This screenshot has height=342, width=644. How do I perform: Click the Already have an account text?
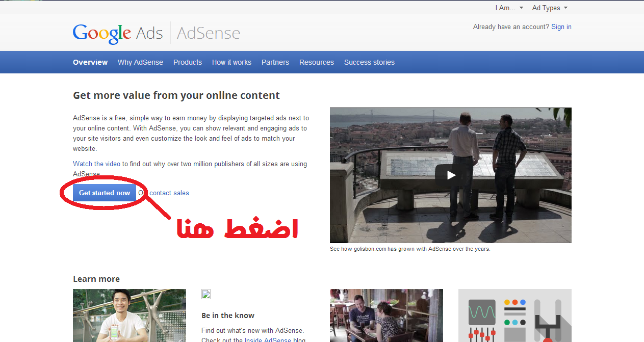(x=511, y=27)
